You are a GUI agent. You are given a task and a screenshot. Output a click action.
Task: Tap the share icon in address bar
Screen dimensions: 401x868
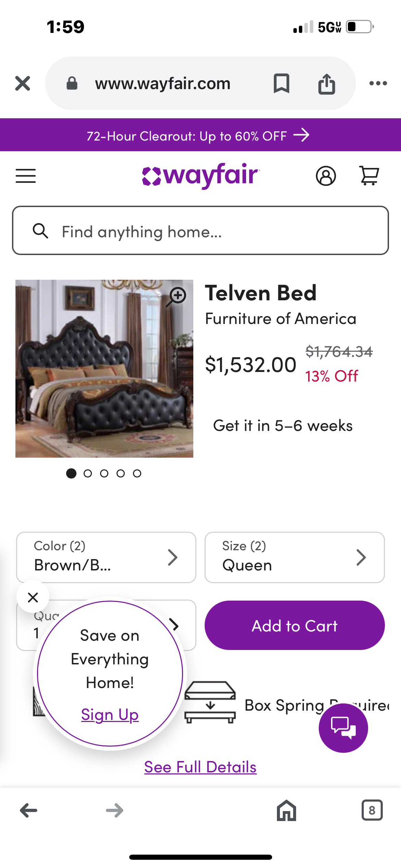pyautogui.click(x=326, y=83)
